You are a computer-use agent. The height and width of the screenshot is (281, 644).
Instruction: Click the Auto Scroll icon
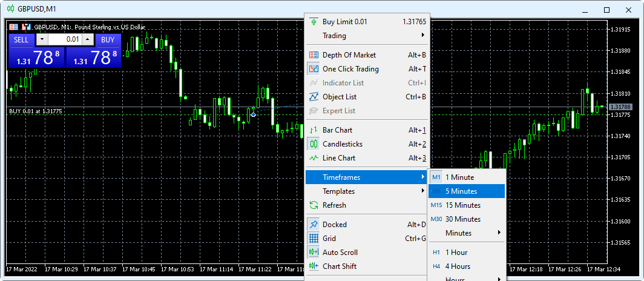pyautogui.click(x=314, y=253)
